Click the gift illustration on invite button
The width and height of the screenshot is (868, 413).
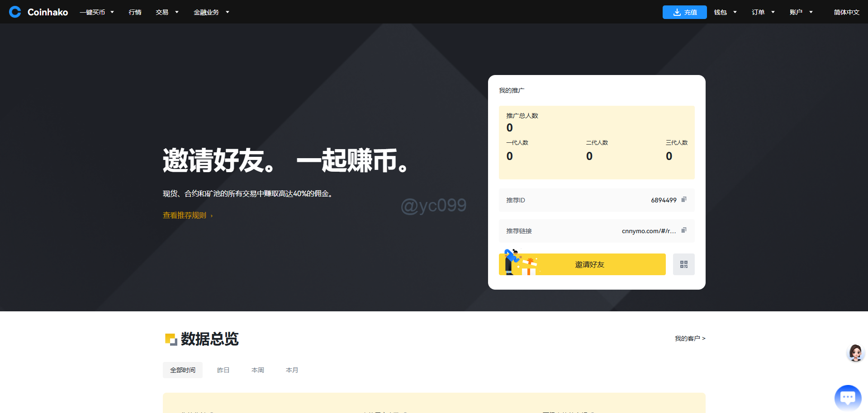(x=528, y=266)
